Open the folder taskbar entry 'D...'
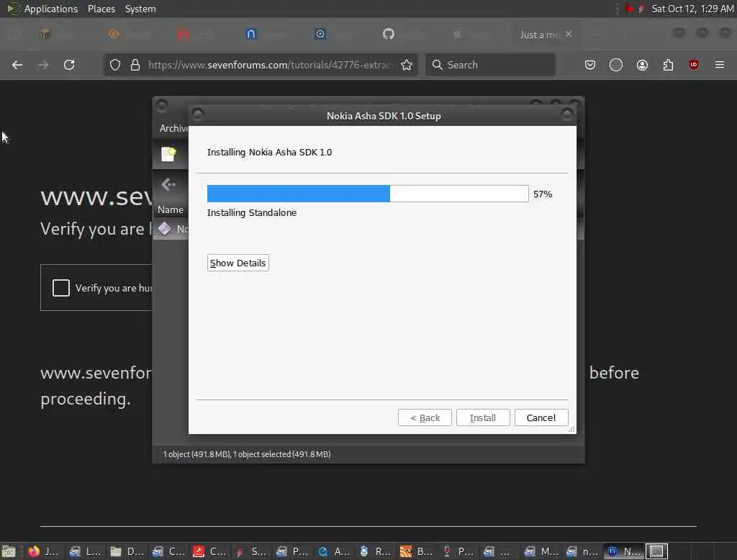Screen dimensions: 737x560 pos(127,551)
